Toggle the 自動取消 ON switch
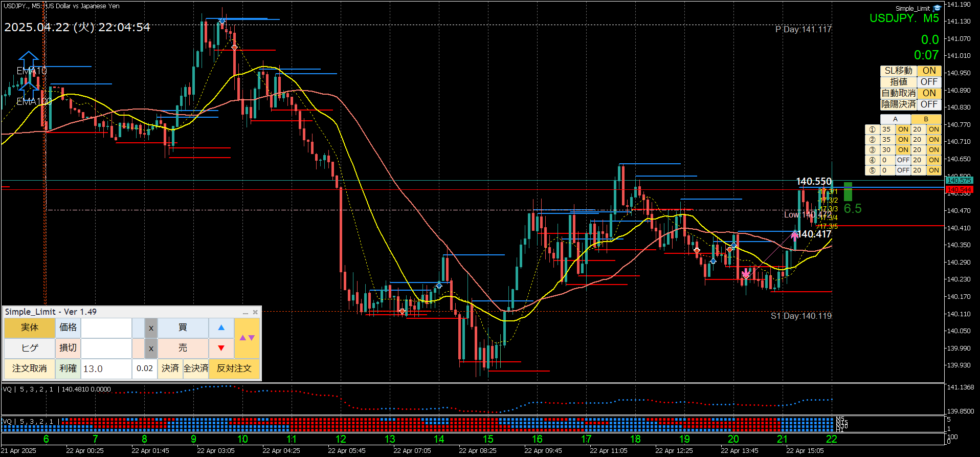This screenshot has height=457, width=980. 929,93
